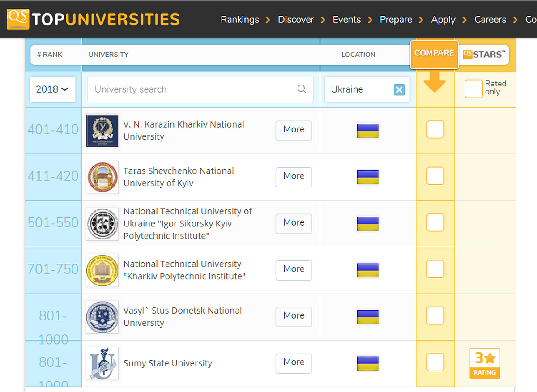Click More for Igor Sikorsky Polytechnic
537x392 pixels.
[294, 224]
